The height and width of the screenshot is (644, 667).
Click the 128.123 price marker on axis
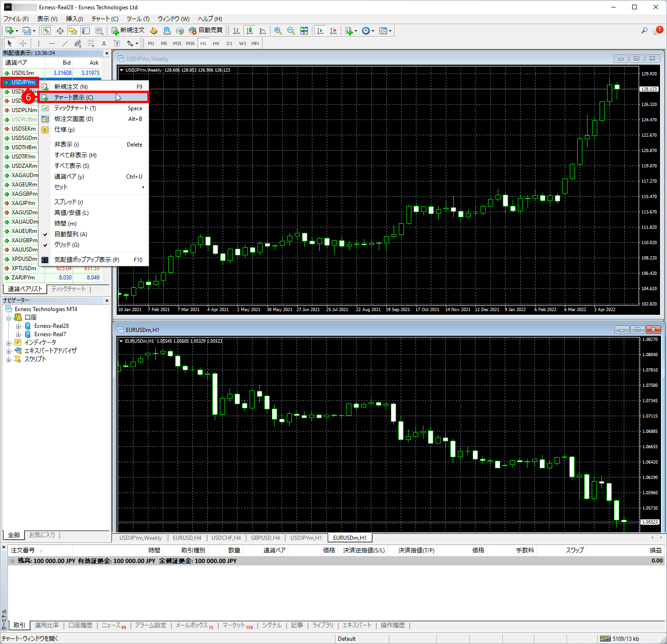(649, 89)
